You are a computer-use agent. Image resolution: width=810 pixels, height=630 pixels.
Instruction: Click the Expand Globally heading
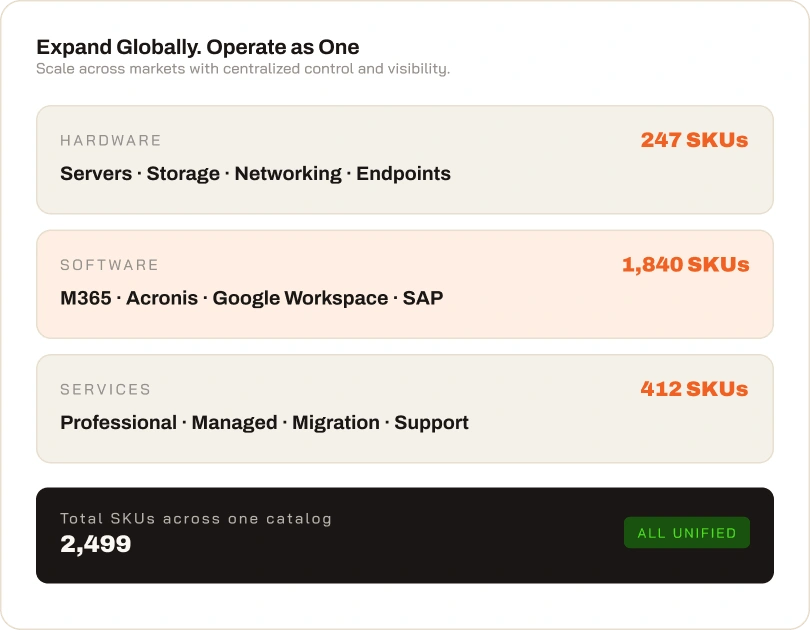pos(197,47)
